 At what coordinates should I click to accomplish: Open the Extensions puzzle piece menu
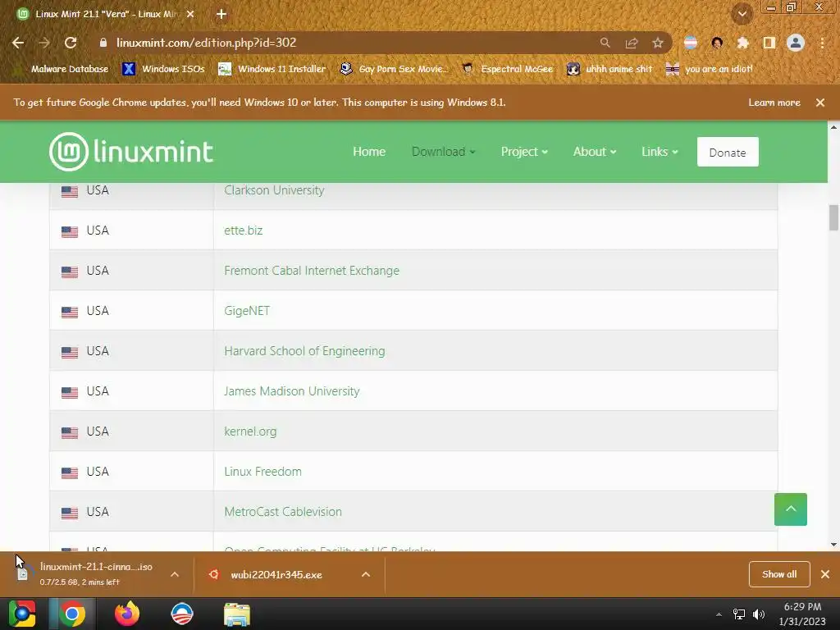(743, 43)
